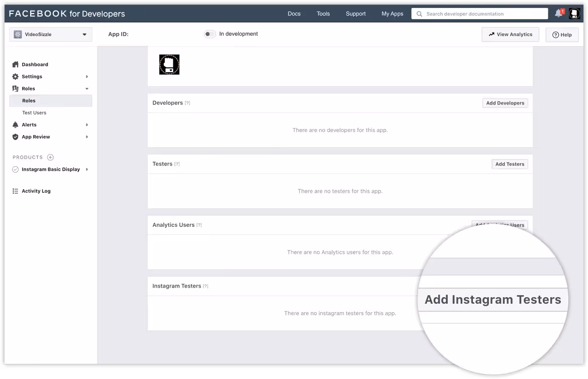Open the Tools menu
Viewport: 588px width, 379px height.
pos(323,14)
